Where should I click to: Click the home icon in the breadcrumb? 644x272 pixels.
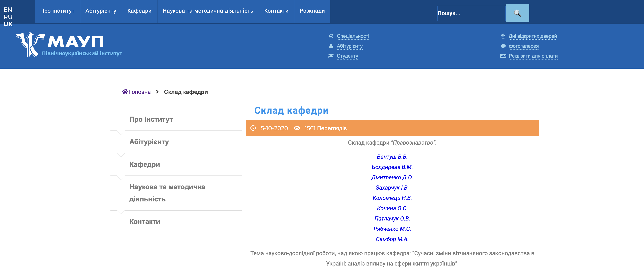pos(125,91)
